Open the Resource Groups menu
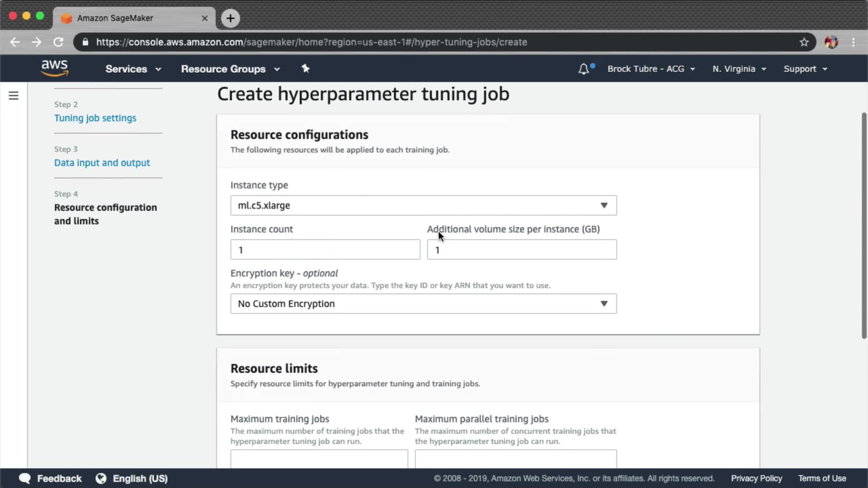Viewport: 868px width, 488px height. (230, 69)
